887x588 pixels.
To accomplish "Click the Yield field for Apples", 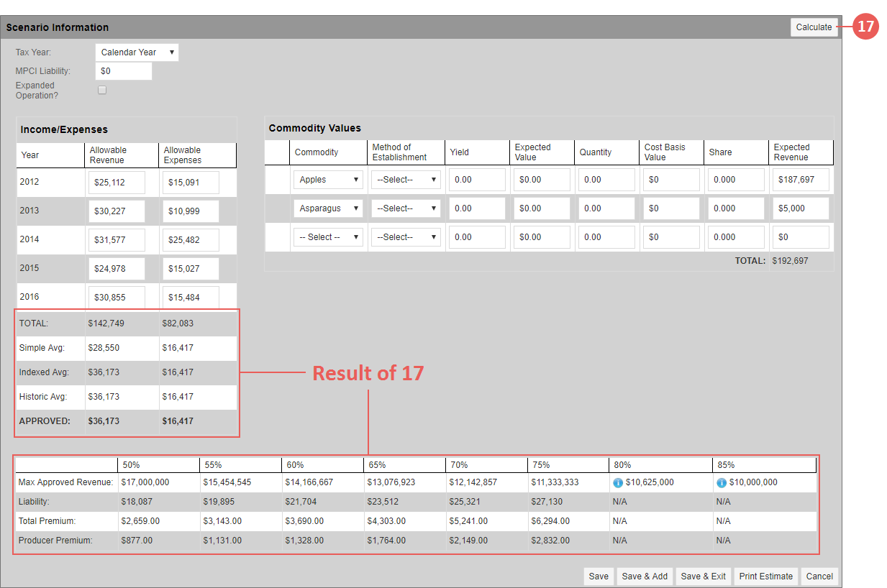I will pyautogui.click(x=477, y=179).
